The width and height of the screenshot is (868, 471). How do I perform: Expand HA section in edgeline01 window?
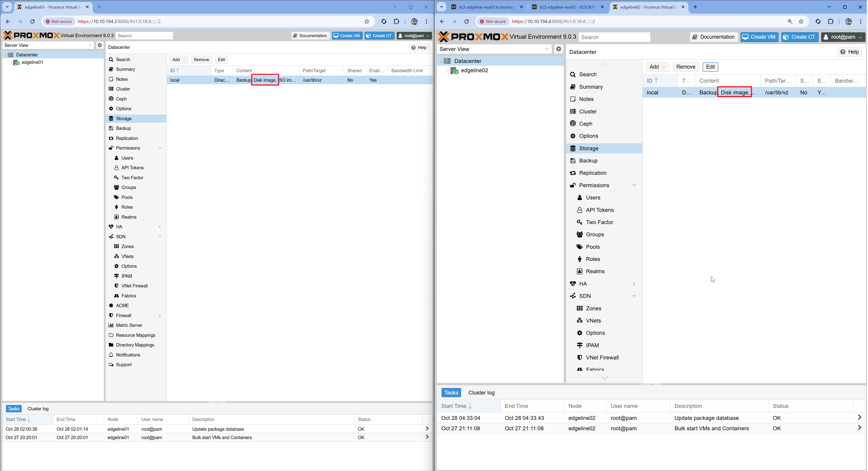[160, 227]
